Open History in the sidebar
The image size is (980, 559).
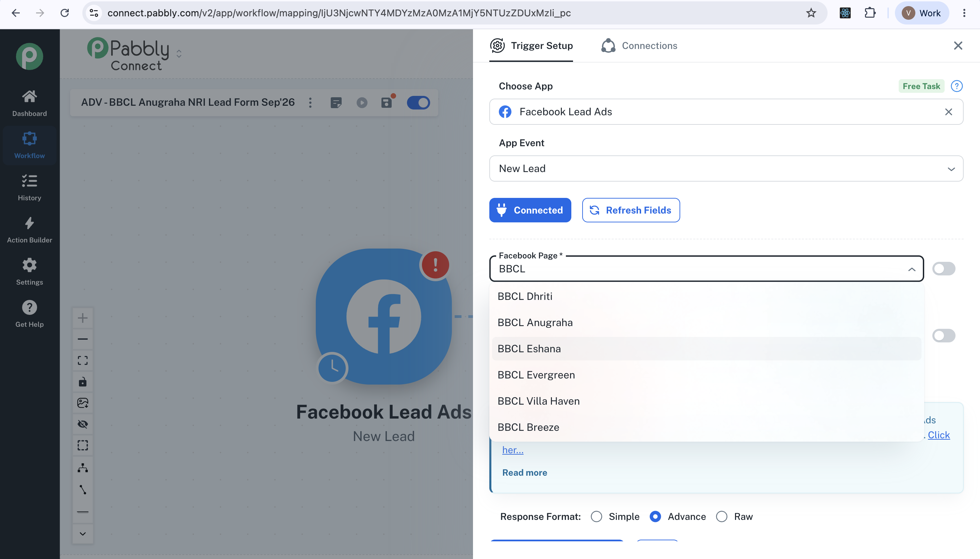30,187
